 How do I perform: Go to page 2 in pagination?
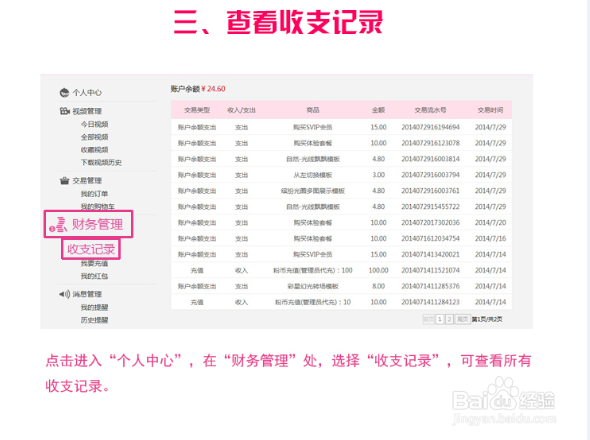pos(449,320)
